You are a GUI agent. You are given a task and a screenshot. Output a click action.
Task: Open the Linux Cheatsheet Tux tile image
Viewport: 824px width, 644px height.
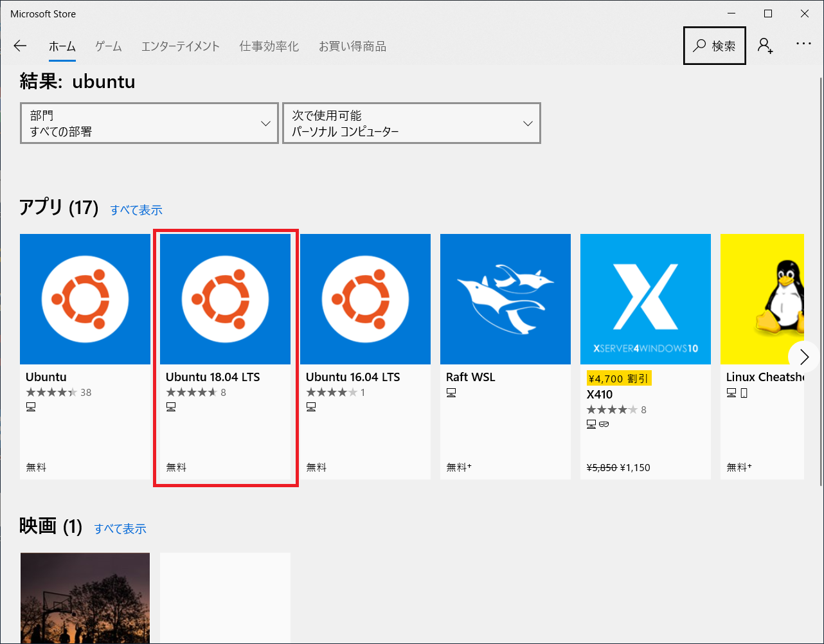(x=762, y=300)
